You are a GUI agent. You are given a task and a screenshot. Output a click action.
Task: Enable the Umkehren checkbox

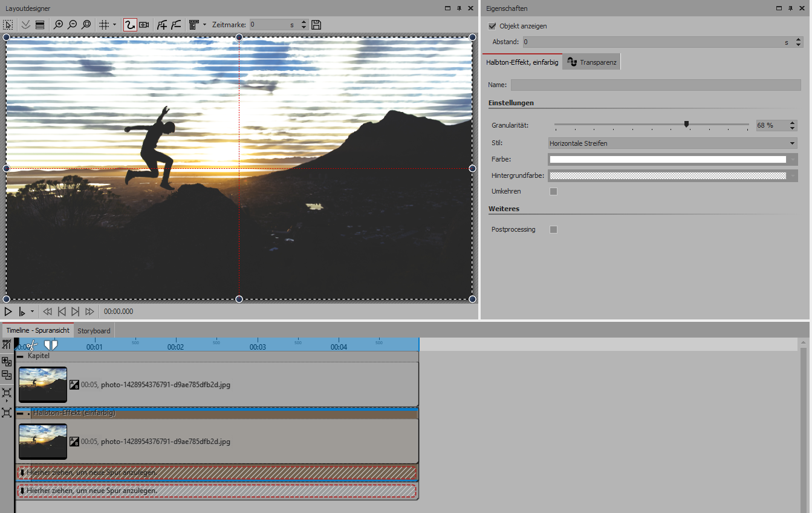coord(553,192)
